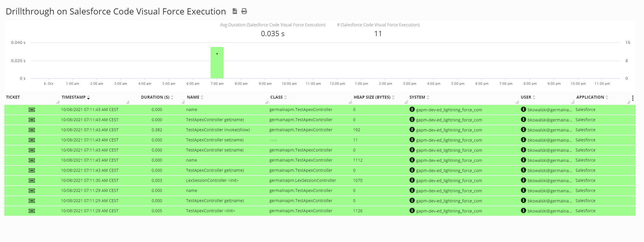This screenshot has height=242, width=644.
Task: Click the print icon beside the title
Action: pyautogui.click(x=244, y=11)
